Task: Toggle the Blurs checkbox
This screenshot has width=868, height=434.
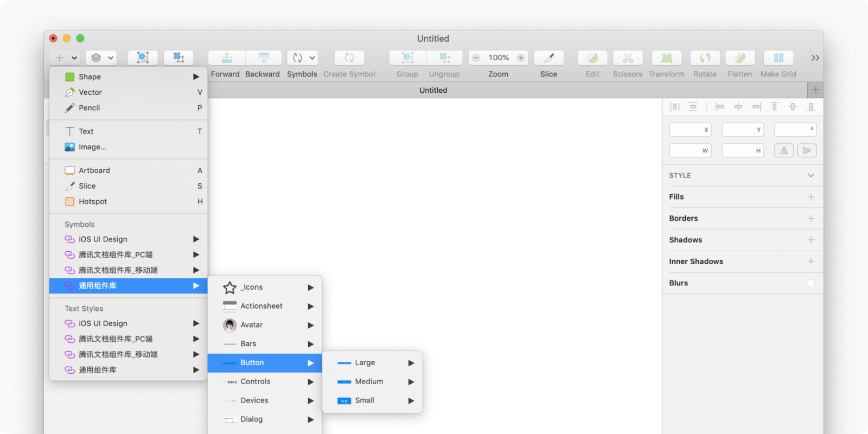Action: (x=811, y=283)
